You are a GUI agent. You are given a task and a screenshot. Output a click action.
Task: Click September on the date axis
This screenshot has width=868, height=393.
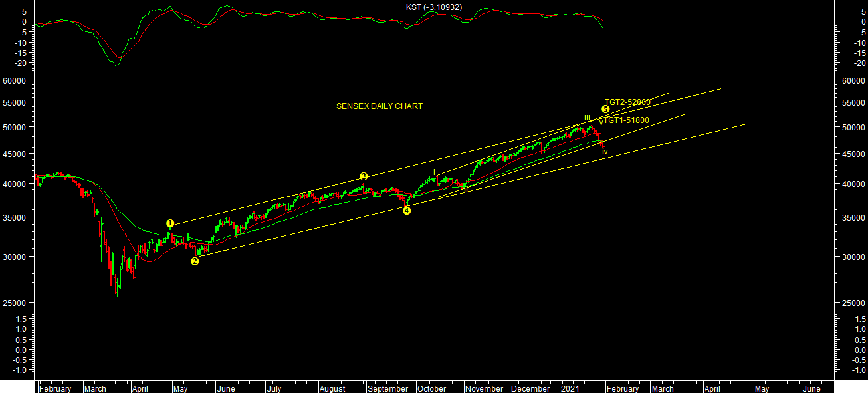coord(387,389)
